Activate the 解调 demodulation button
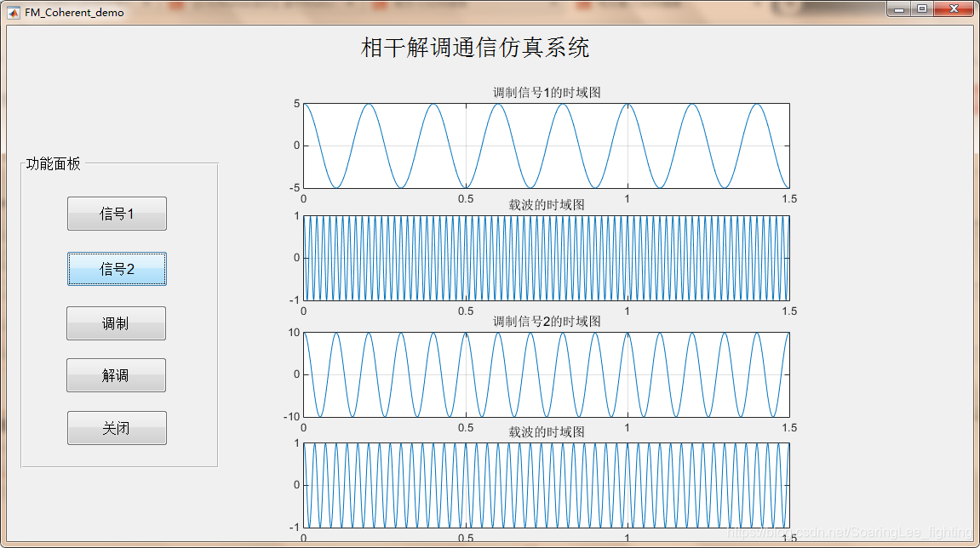Viewport: 980px width, 548px height. tap(116, 374)
